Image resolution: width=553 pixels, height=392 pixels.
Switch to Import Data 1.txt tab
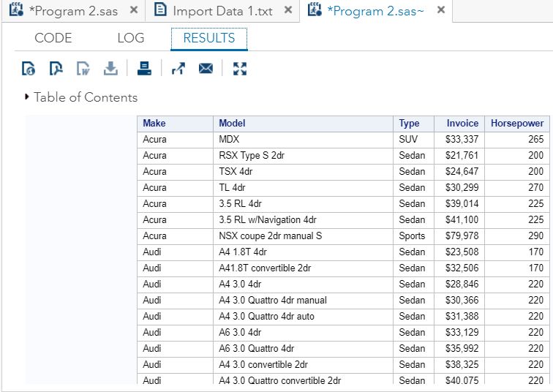222,11
